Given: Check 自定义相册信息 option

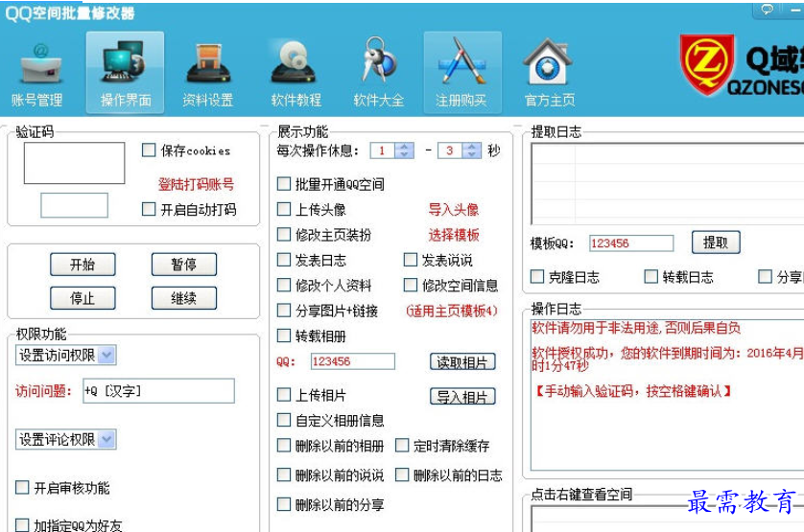Looking at the screenshot, I should [284, 420].
